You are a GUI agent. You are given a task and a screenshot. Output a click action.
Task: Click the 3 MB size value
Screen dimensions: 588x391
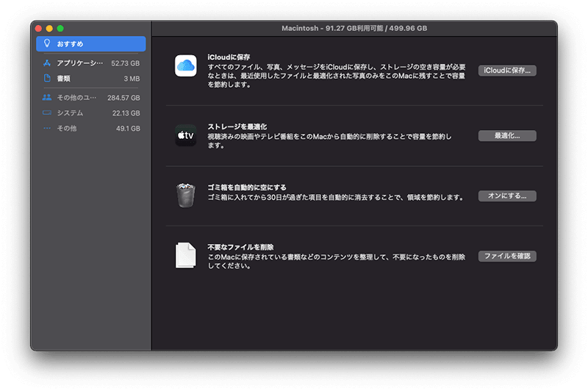click(132, 79)
